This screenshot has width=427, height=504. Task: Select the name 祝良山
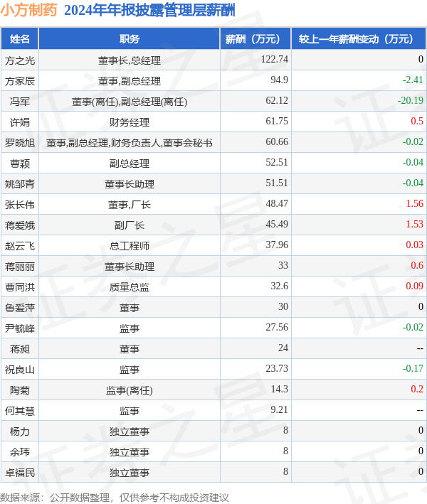click(x=20, y=370)
